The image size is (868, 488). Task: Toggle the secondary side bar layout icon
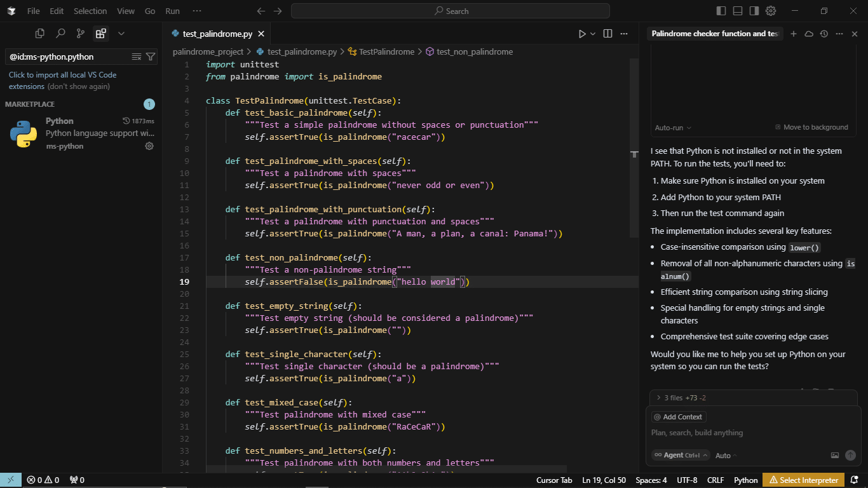point(754,11)
